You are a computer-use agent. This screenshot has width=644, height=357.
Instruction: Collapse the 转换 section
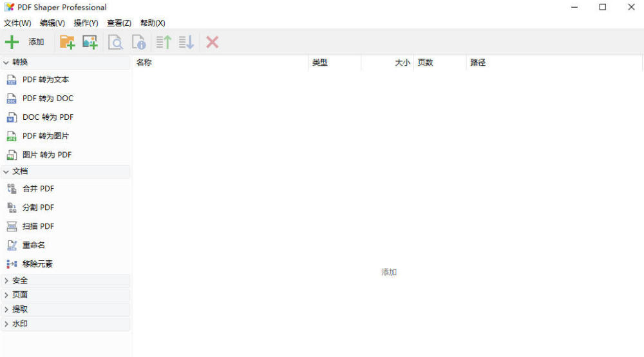(66, 63)
